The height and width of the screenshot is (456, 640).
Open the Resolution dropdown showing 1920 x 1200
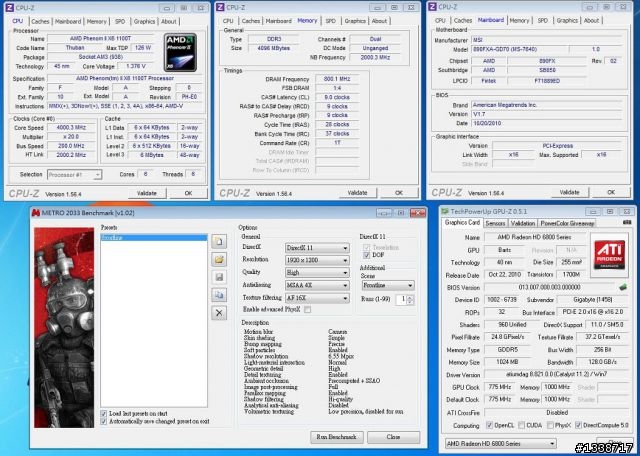(317, 260)
